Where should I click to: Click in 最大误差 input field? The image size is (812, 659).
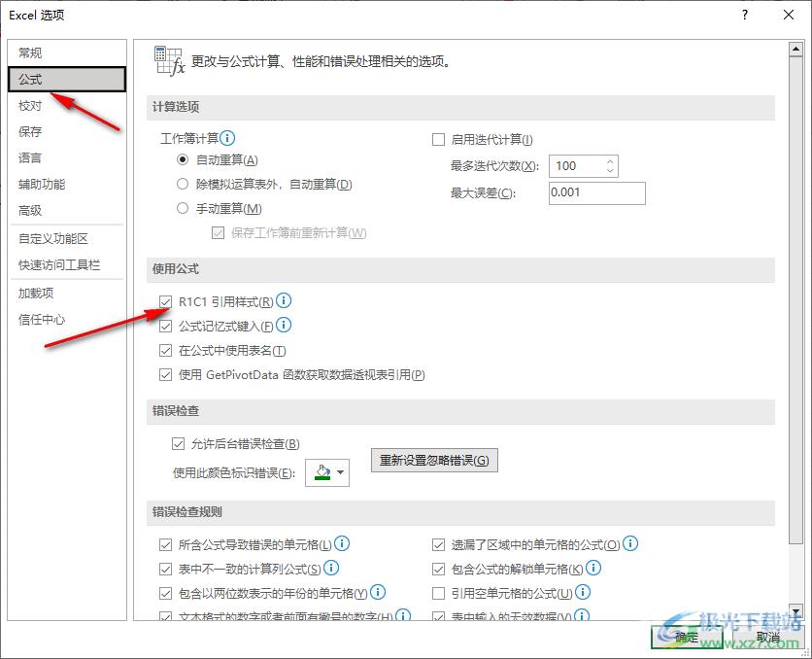point(597,192)
